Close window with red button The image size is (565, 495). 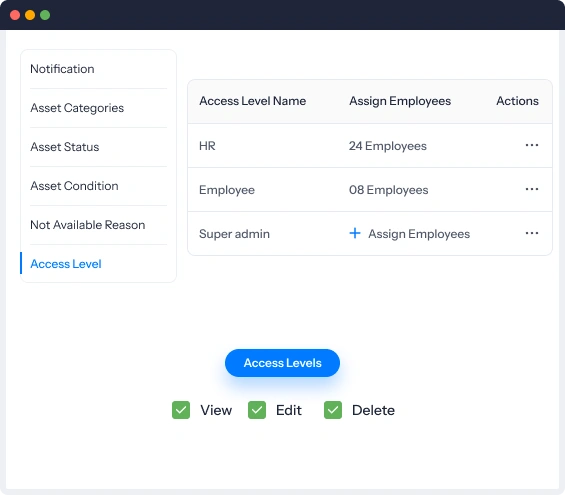15,15
